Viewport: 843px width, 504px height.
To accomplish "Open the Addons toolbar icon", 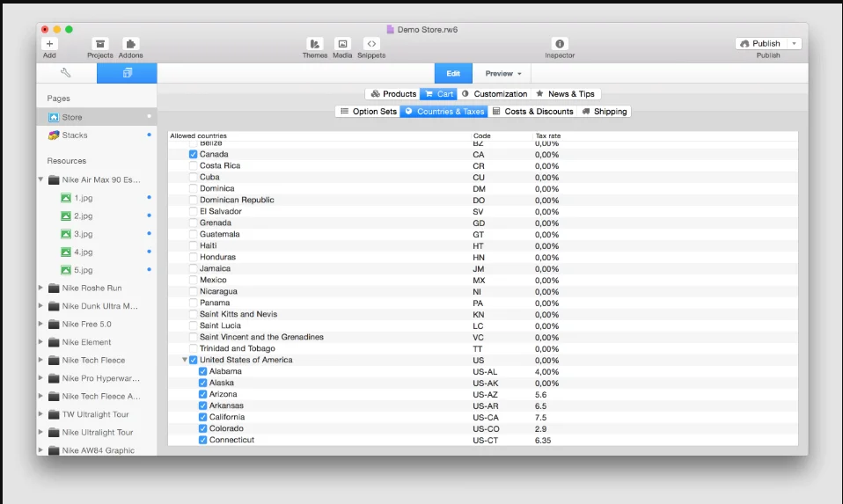I will click(130, 44).
